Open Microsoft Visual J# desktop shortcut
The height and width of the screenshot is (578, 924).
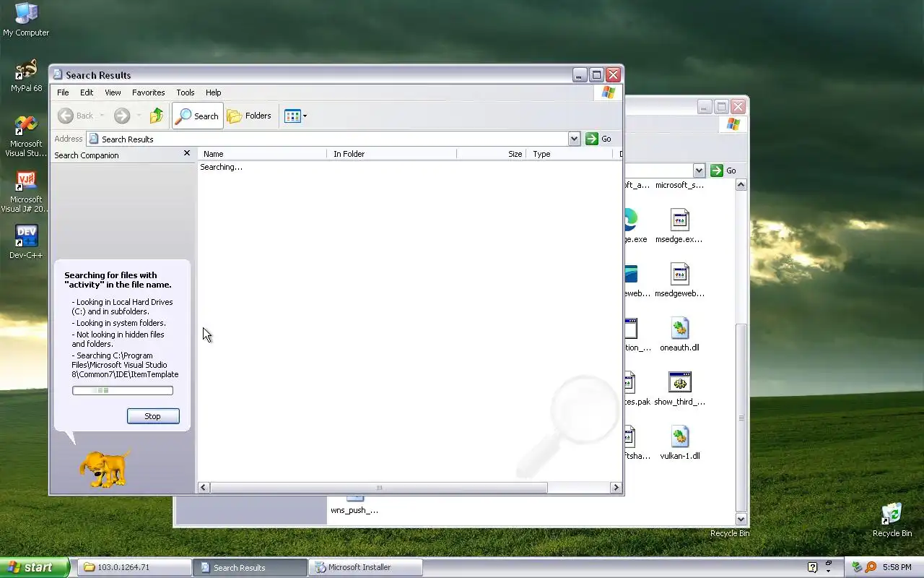(x=26, y=191)
